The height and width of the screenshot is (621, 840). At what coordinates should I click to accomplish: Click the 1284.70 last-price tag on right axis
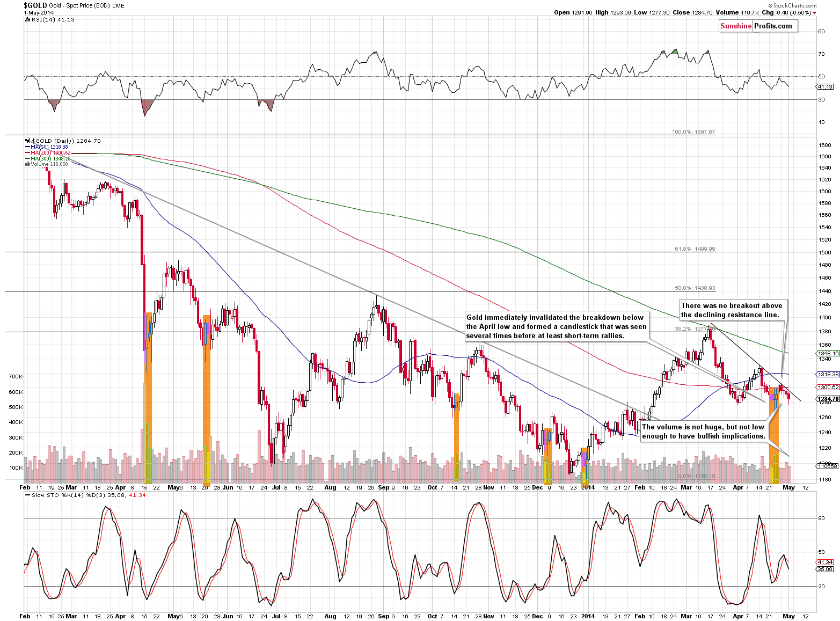click(828, 399)
